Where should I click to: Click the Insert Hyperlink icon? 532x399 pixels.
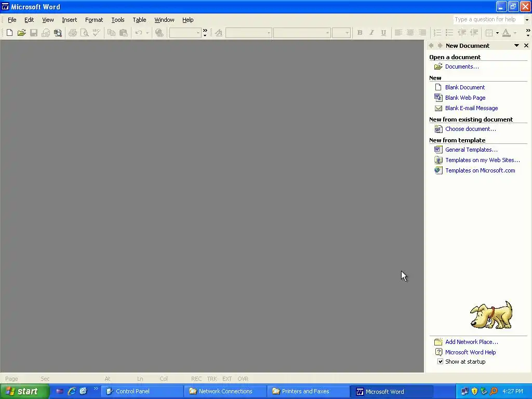coord(159,33)
